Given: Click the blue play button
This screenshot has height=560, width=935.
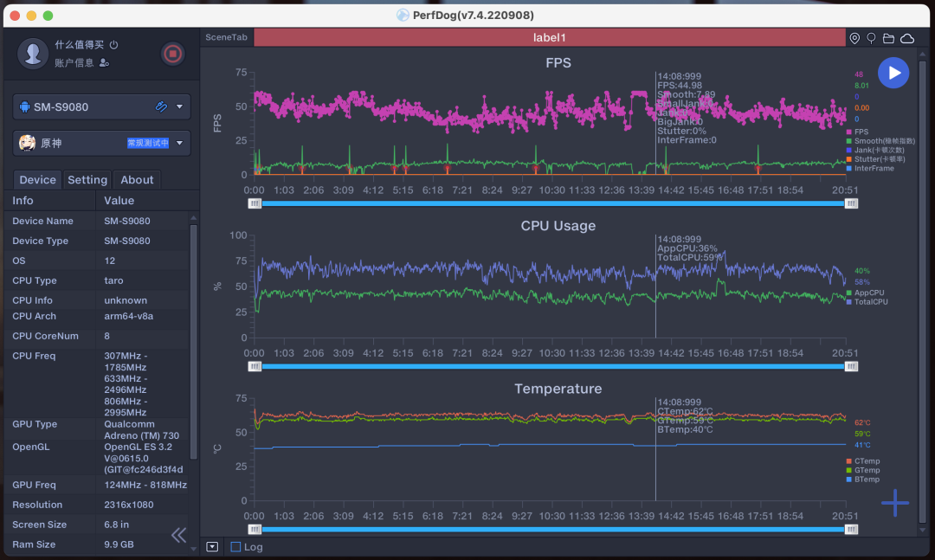Looking at the screenshot, I should tap(893, 73).
